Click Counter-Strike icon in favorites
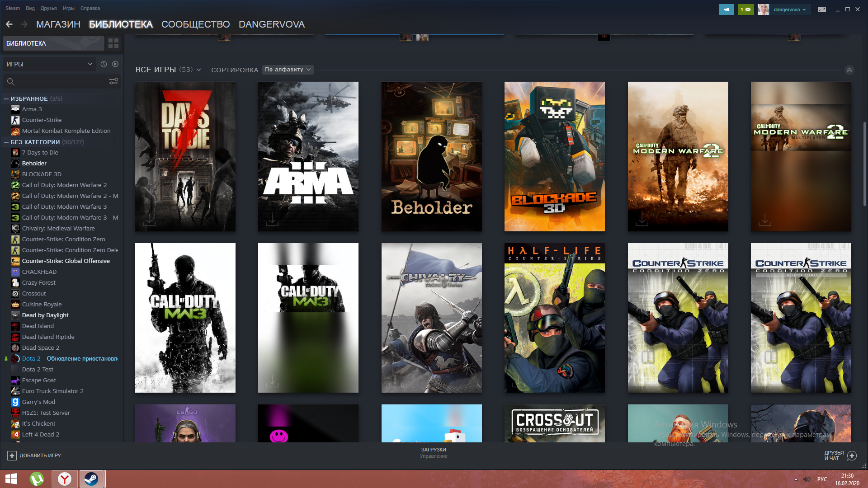The width and height of the screenshot is (868, 488). pyautogui.click(x=15, y=120)
